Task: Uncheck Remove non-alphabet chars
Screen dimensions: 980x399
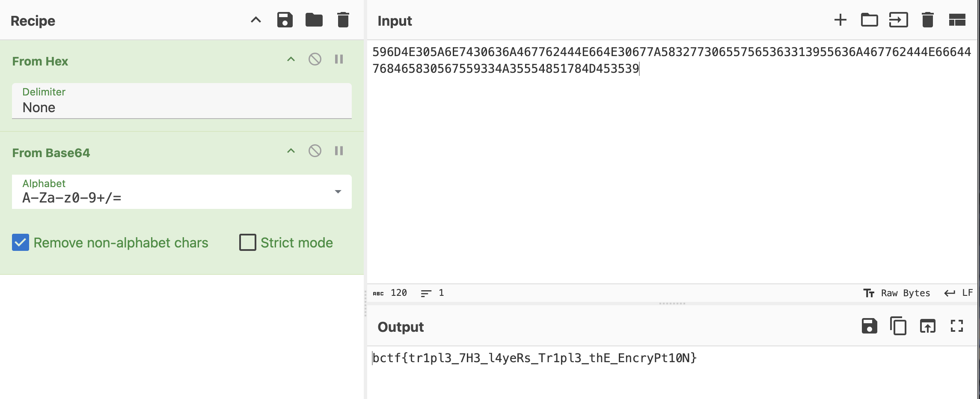Action: [21, 242]
